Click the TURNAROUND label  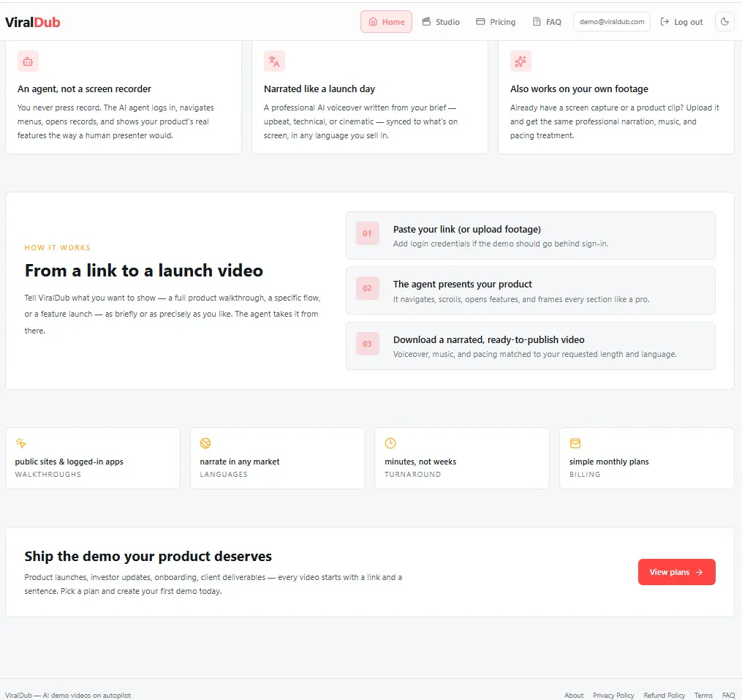click(412, 475)
